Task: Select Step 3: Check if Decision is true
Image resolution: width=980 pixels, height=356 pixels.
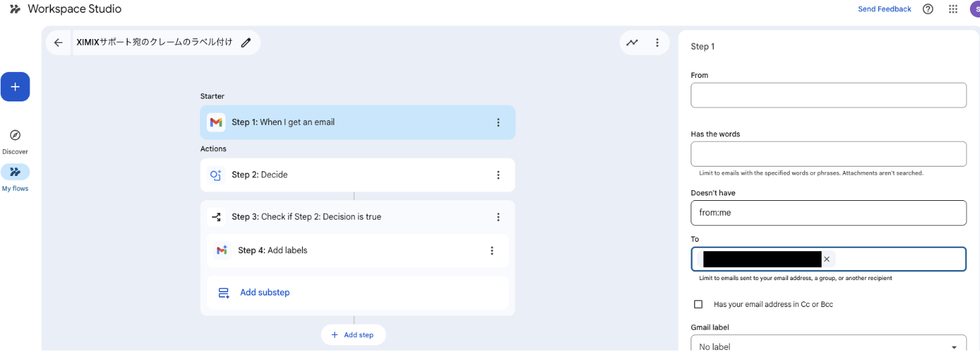Action: pos(306,217)
